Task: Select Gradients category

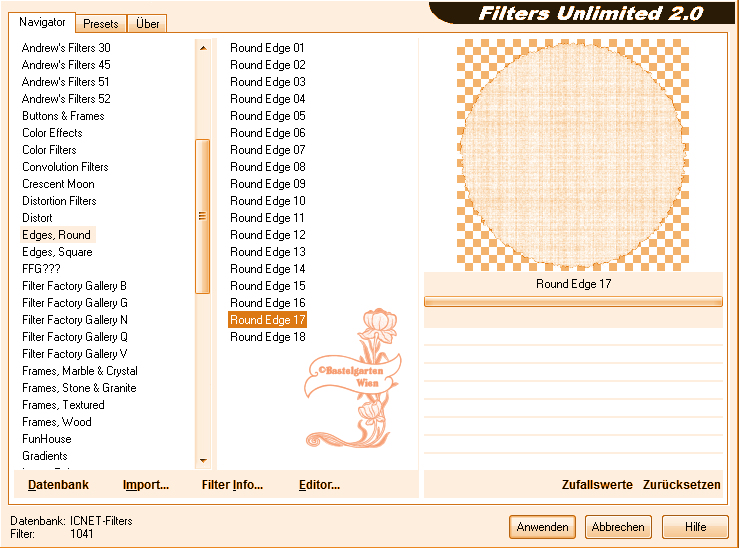Action: pos(45,456)
